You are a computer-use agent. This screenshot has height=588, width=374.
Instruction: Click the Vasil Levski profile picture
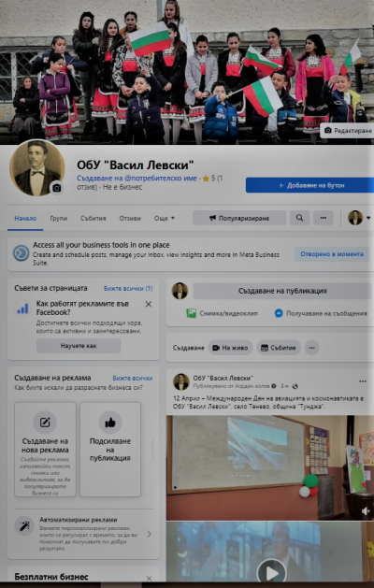[x=36, y=167]
